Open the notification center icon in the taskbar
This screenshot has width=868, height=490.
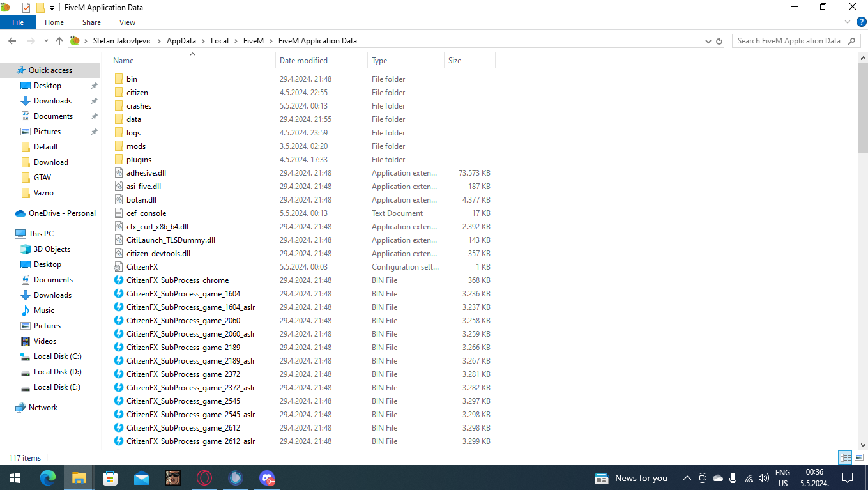click(x=848, y=478)
